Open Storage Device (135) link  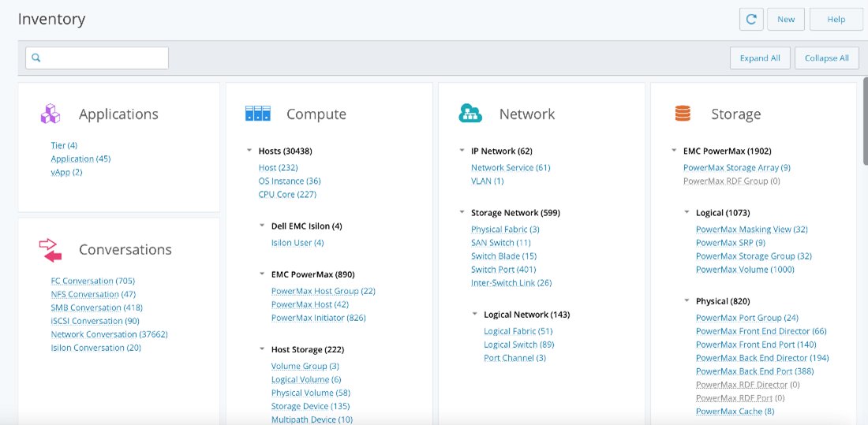[x=311, y=406]
